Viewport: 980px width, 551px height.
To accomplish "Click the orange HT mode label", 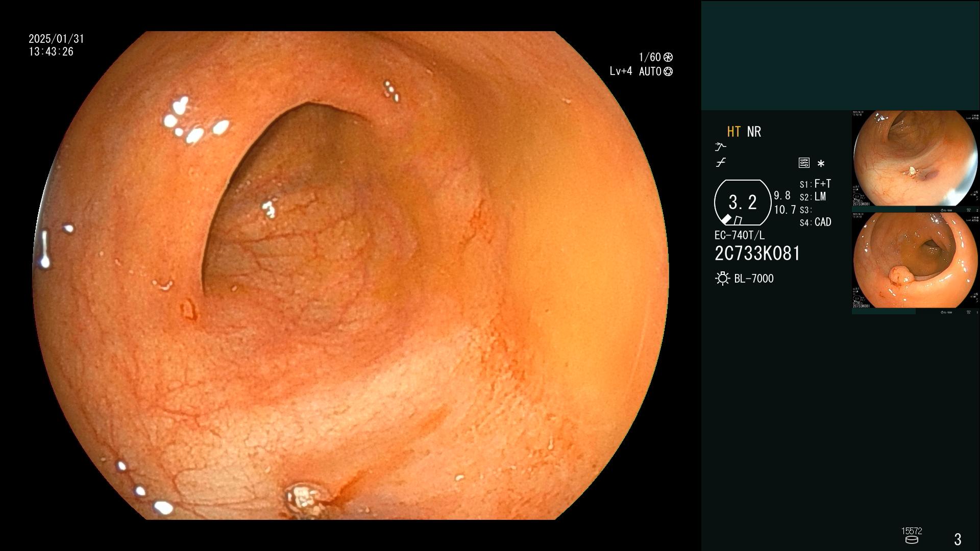I will click(x=734, y=132).
